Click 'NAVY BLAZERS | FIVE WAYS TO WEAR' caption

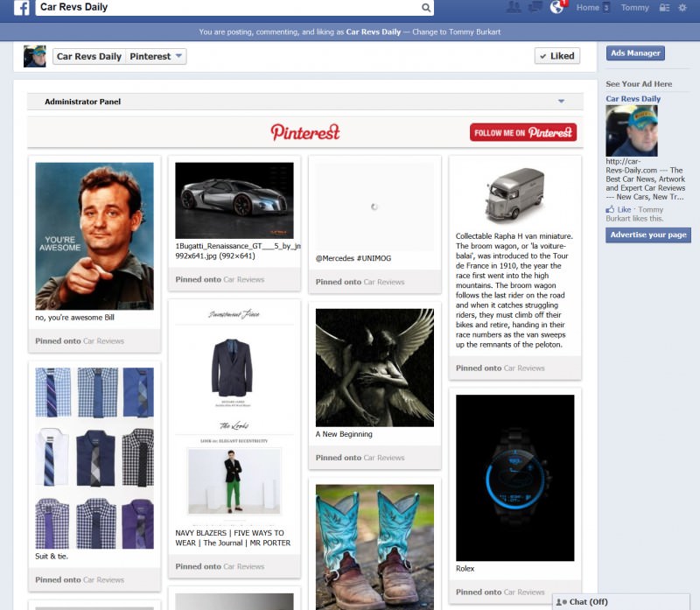coord(233,537)
